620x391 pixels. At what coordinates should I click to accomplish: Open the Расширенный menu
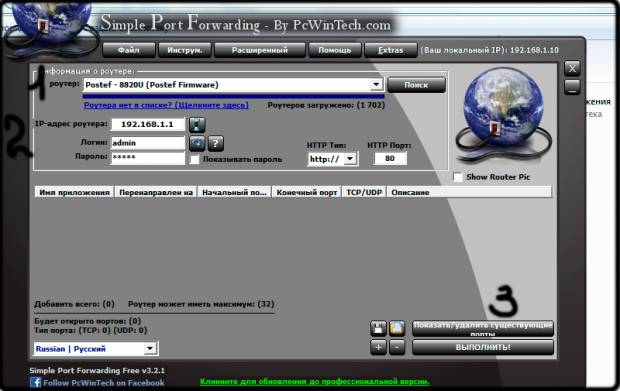point(260,50)
